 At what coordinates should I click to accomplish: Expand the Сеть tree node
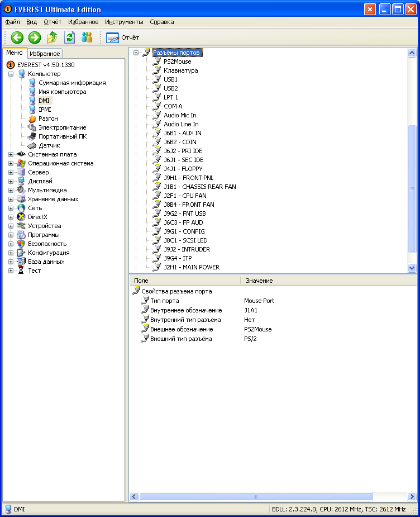pos(11,208)
